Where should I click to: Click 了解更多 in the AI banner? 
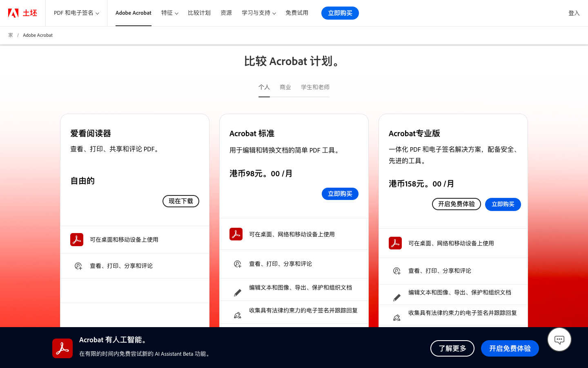pos(452,348)
